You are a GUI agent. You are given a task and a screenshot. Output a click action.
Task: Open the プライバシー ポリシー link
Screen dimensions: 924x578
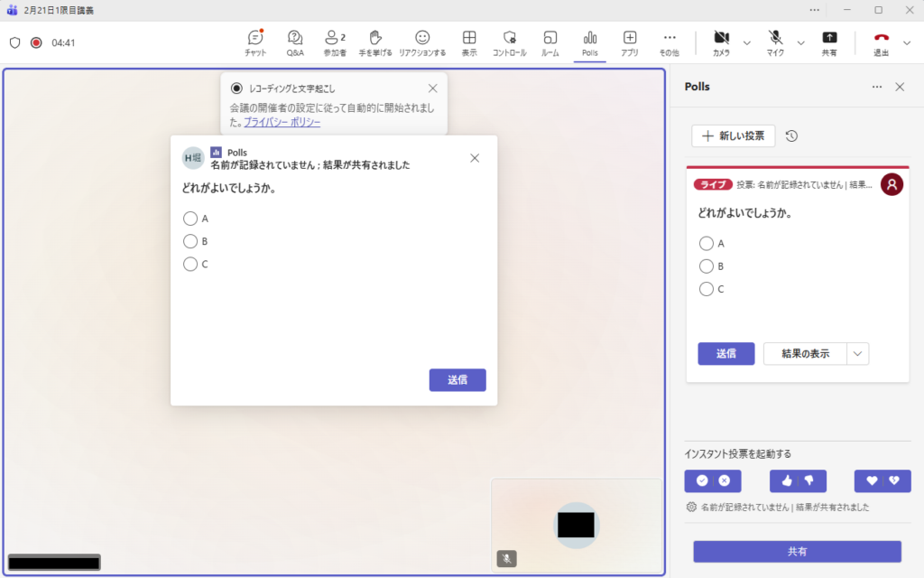(x=282, y=122)
